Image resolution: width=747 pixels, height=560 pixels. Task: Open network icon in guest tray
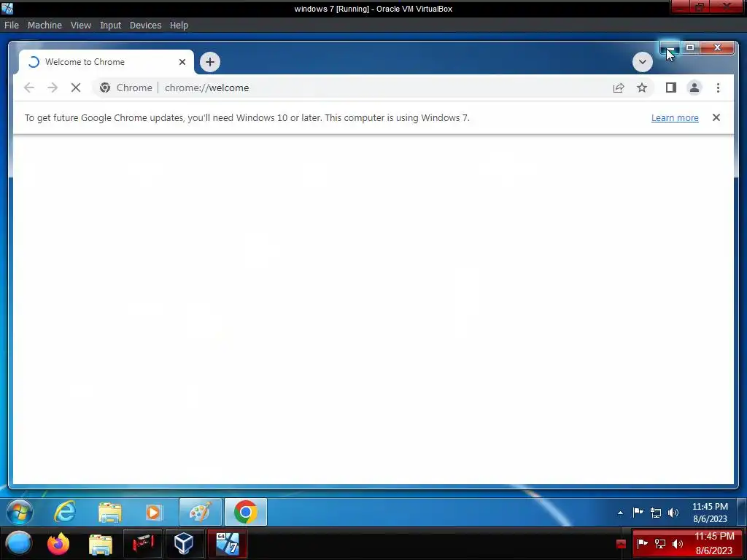click(x=656, y=513)
